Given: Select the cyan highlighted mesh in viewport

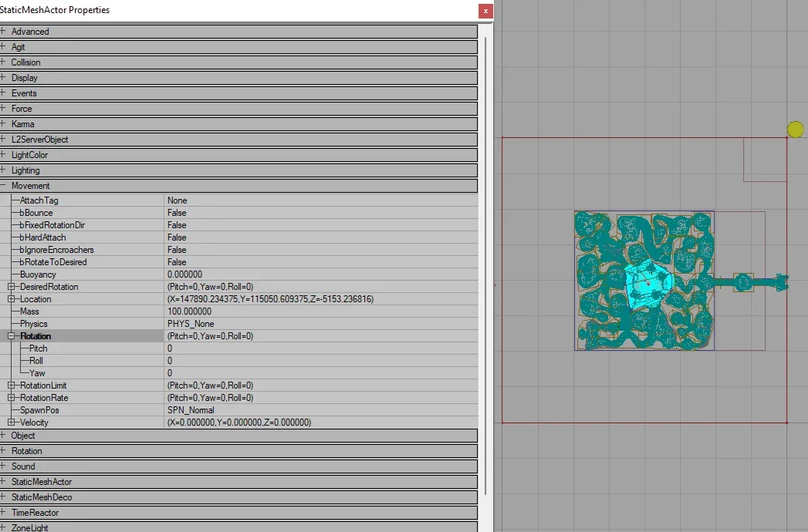Looking at the screenshot, I should click(x=648, y=283).
